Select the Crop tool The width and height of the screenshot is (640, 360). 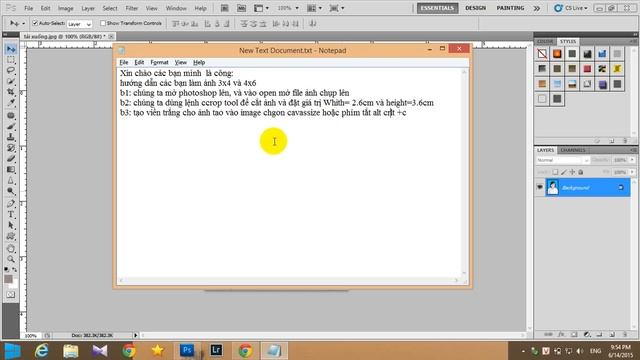pos(11,92)
